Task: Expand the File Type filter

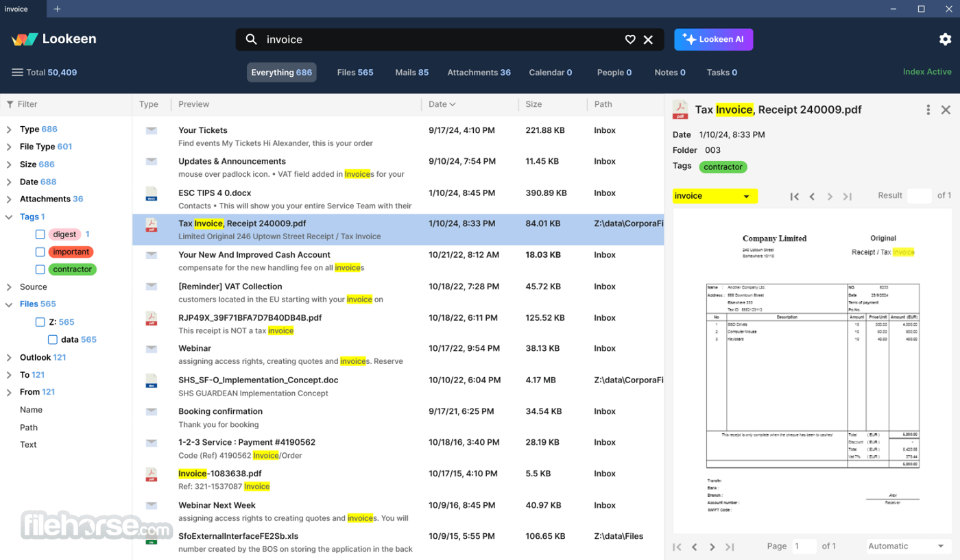Action: coord(9,147)
